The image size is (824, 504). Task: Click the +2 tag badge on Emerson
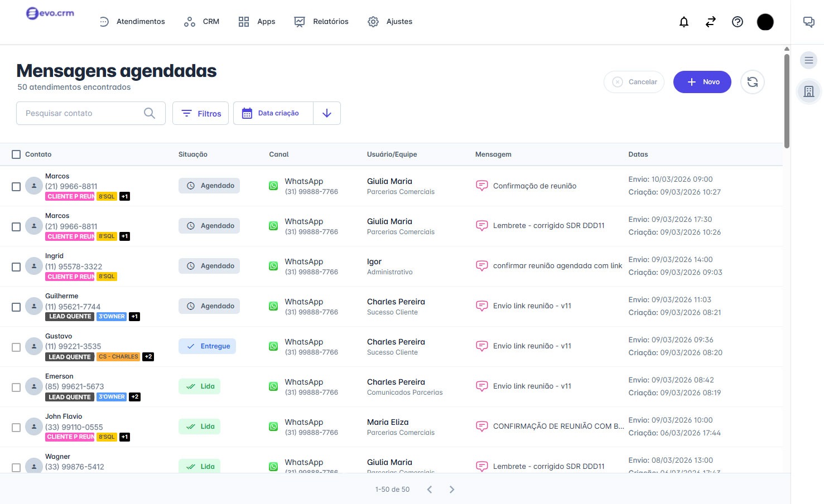click(134, 397)
